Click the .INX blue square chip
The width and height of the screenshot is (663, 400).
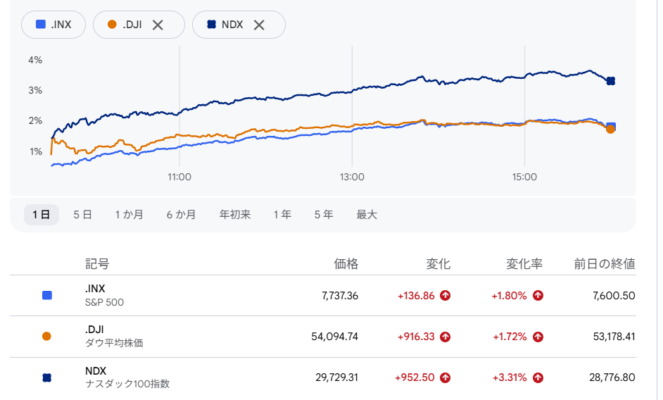53,25
